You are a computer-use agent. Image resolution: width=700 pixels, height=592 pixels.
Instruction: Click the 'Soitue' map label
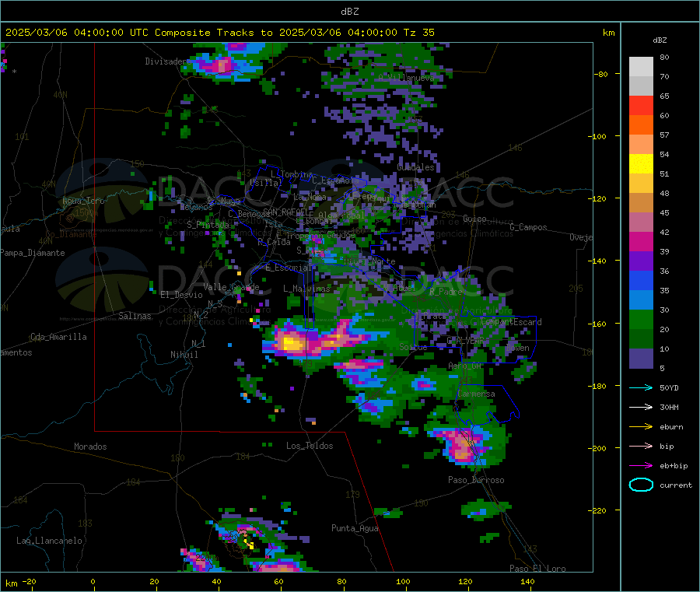(413, 347)
